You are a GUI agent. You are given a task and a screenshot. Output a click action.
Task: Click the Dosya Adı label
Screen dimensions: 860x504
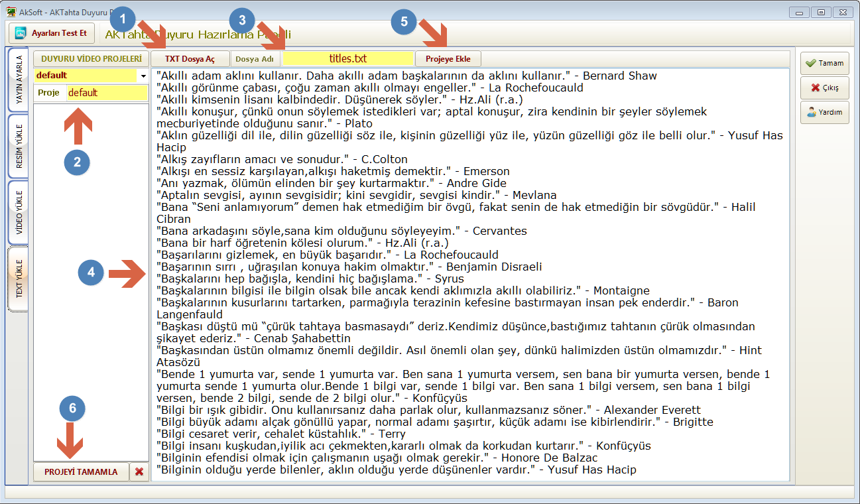pos(255,59)
